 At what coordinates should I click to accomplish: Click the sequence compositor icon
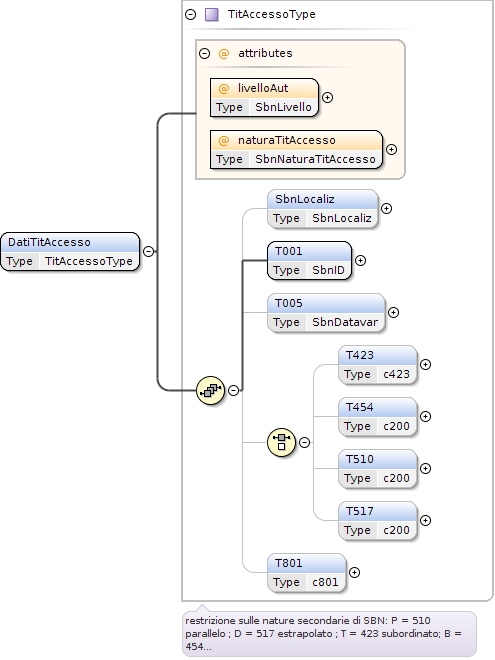[210, 391]
